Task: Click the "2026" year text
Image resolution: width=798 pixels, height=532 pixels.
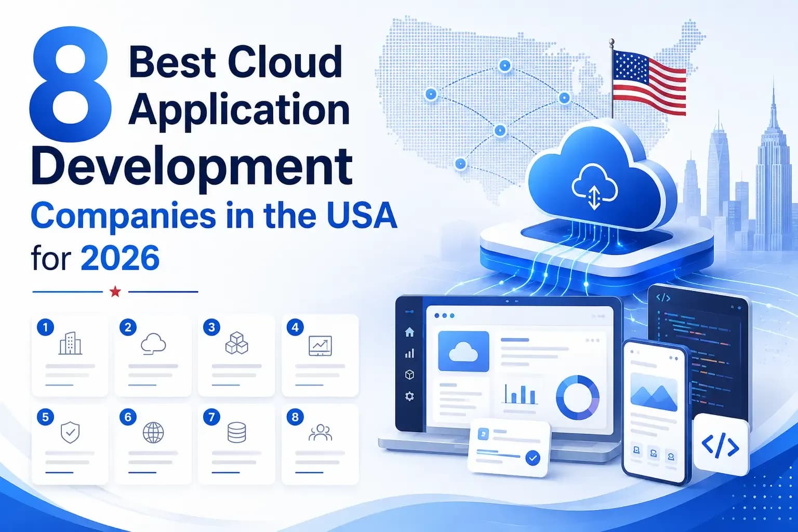Action: pyautogui.click(x=121, y=258)
